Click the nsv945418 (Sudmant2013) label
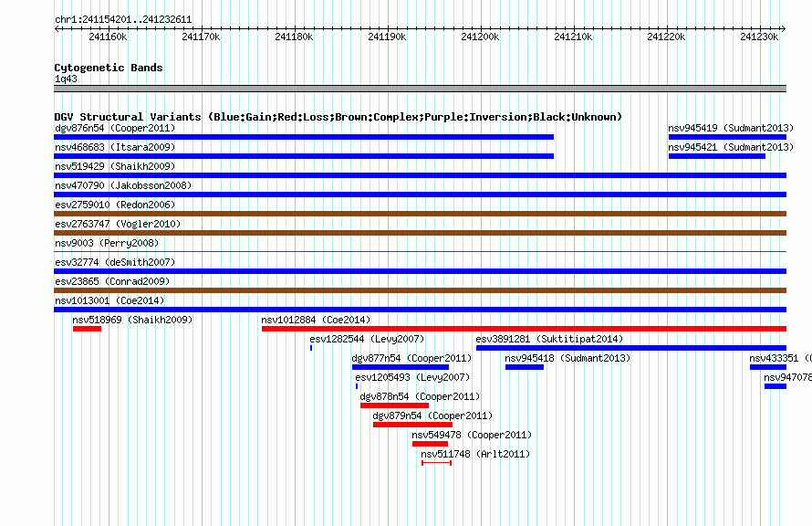812x526 pixels. click(567, 358)
